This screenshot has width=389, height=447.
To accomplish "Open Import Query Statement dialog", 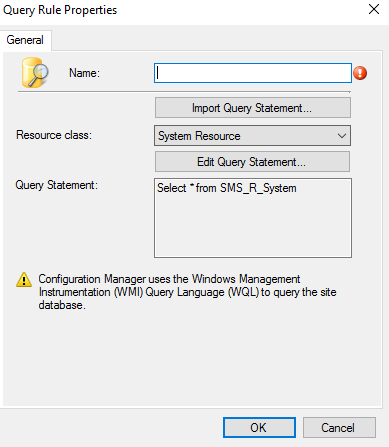I will (x=253, y=108).
